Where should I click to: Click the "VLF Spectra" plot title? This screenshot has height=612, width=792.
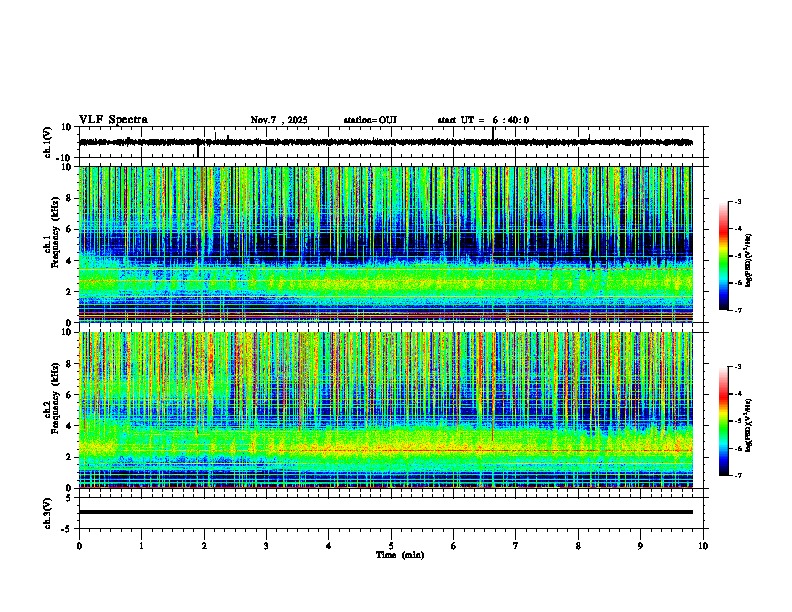pos(113,120)
